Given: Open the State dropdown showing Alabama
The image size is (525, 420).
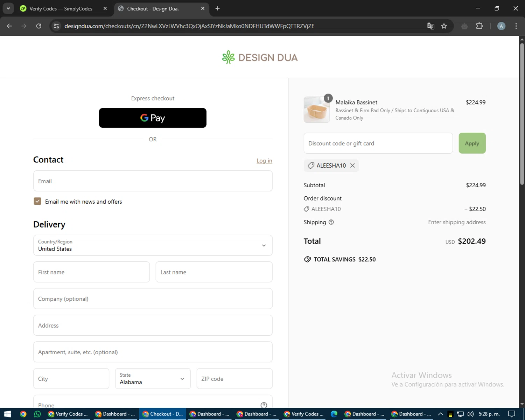Looking at the screenshot, I should pyautogui.click(x=153, y=378).
